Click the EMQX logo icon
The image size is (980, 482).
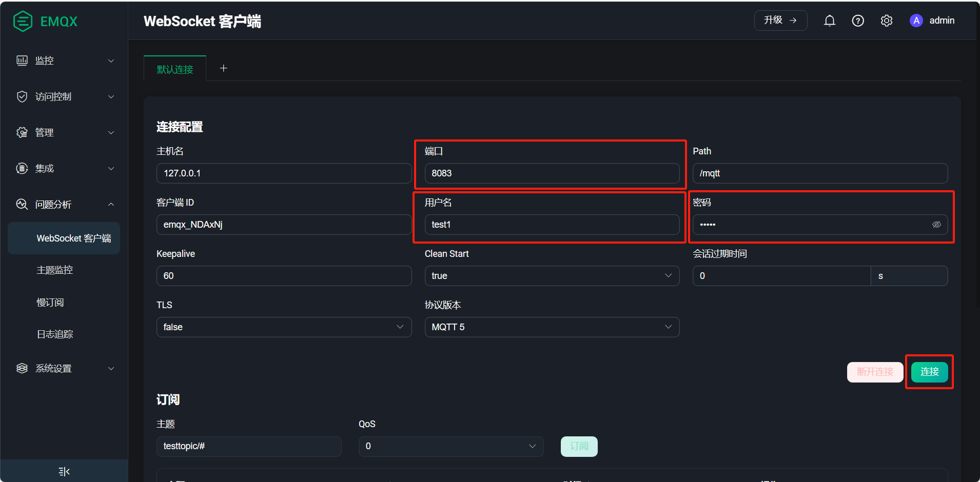pyautogui.click(x=23, y=21)
